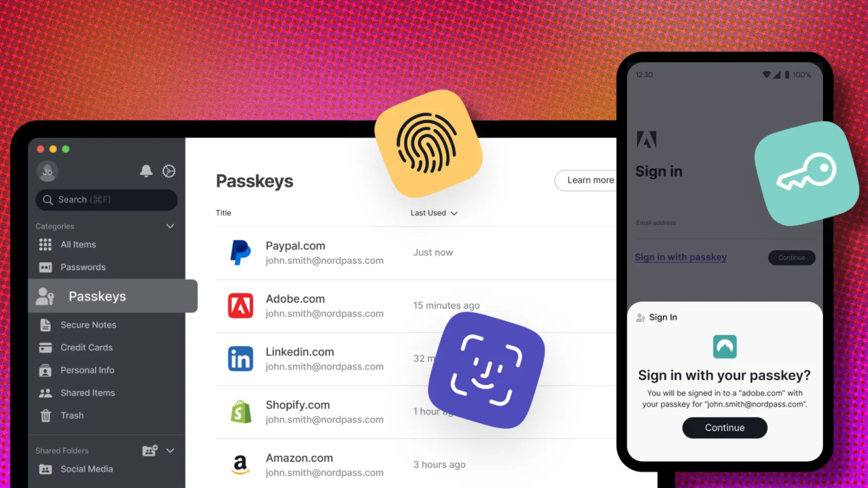Click the Continue button on mobile
The width and height of the screenshot is (868, 488).
pyautogui.click(x=725, y=428)
